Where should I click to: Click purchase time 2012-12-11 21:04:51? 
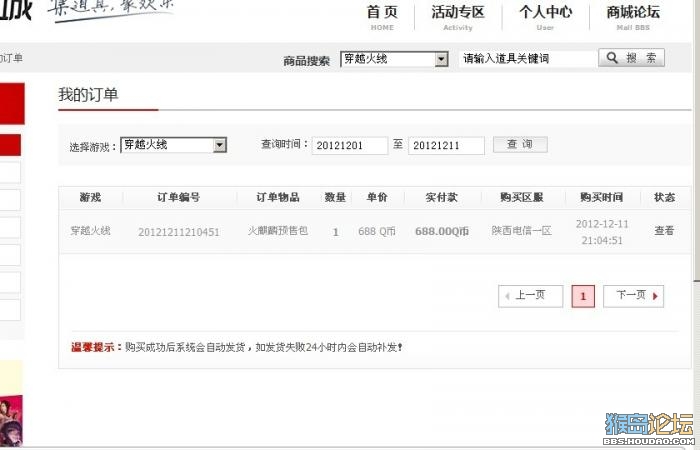[602, 232]
